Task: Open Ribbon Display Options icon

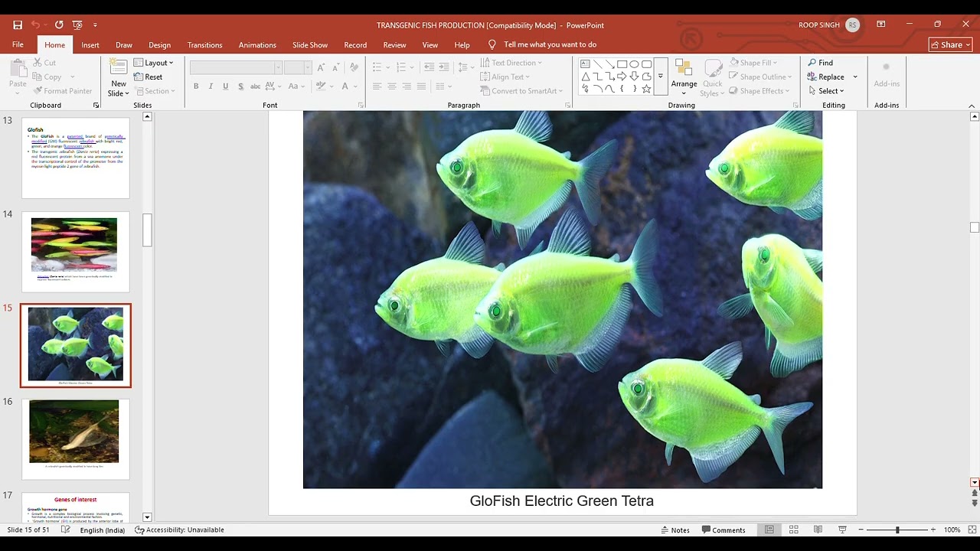Action: point(881,24)
